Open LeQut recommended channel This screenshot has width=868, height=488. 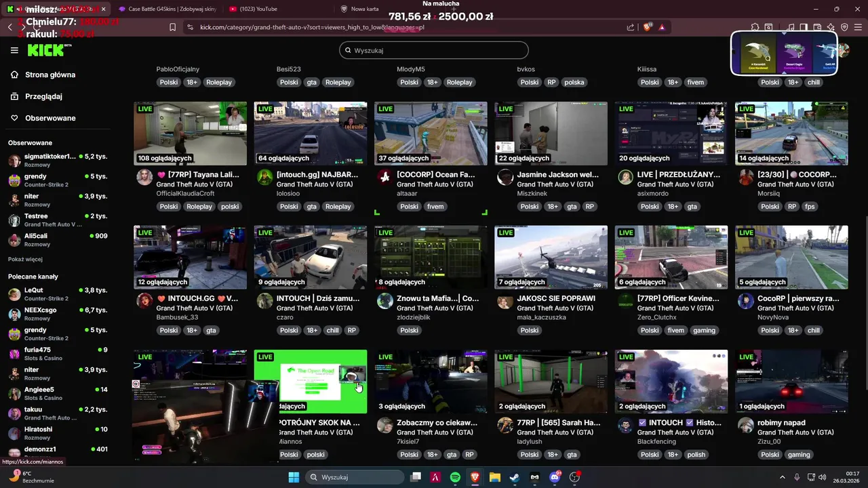click(x=57, y=294)
